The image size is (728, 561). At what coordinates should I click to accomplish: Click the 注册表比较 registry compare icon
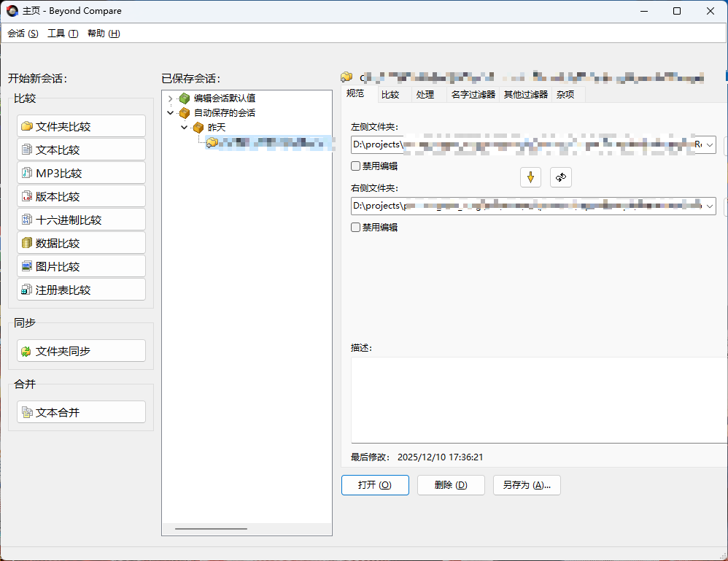[27, 290]
